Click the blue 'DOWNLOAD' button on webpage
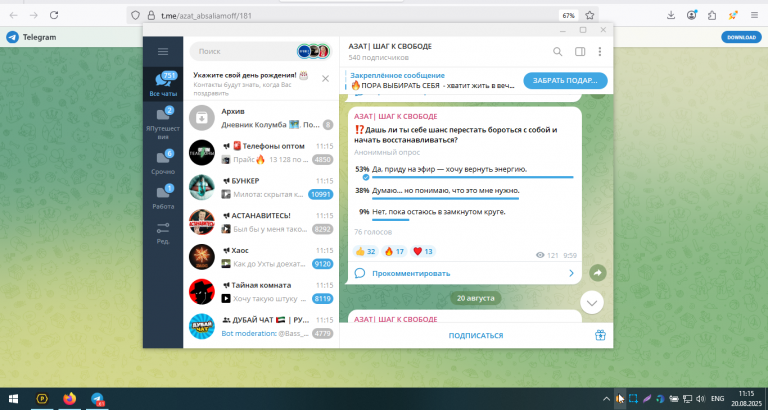The image size is (768, 410). pyautogui.click(x=741, y=37)
